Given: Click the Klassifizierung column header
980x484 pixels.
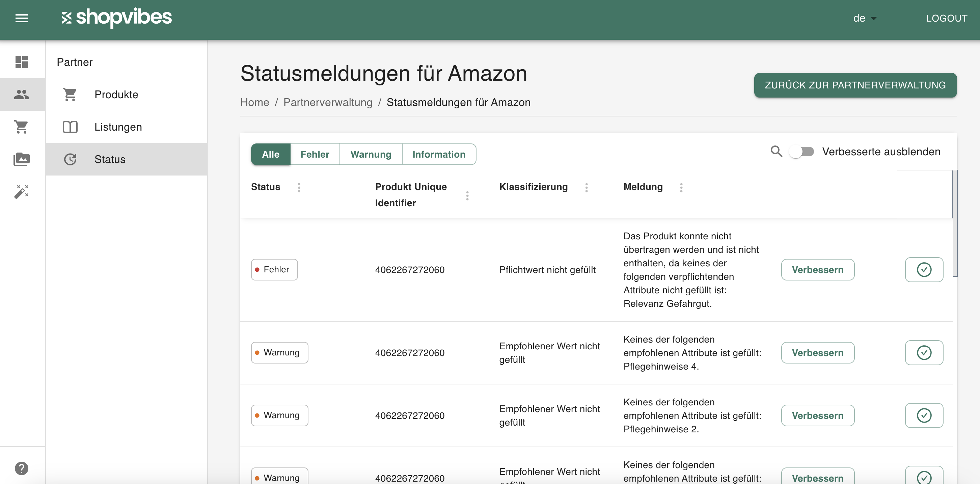Looking at the screenshot, I should 534,187.
